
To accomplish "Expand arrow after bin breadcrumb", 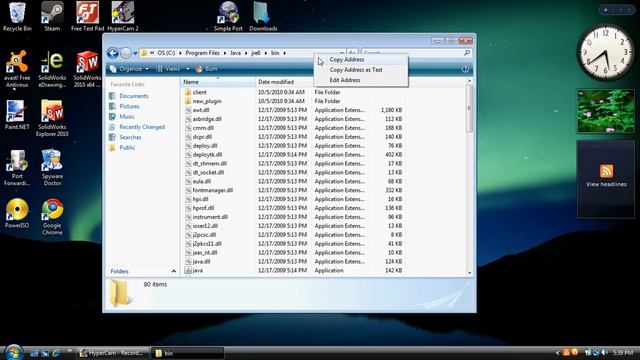I will (284, 53).
